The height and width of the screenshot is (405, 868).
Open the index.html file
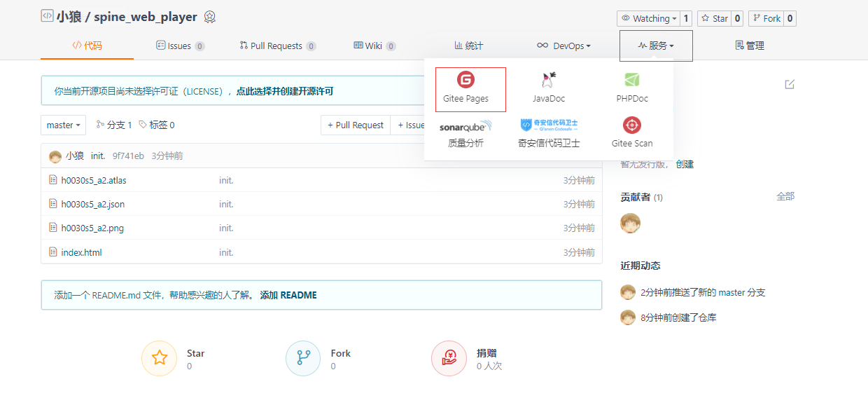(x=81, y=252)
